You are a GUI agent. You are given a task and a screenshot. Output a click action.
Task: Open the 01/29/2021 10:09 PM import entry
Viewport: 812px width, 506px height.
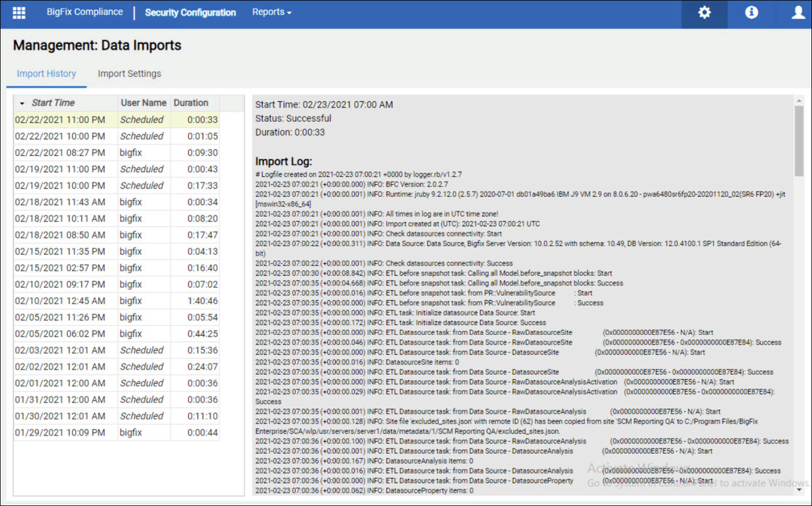[x=60, y=433]
